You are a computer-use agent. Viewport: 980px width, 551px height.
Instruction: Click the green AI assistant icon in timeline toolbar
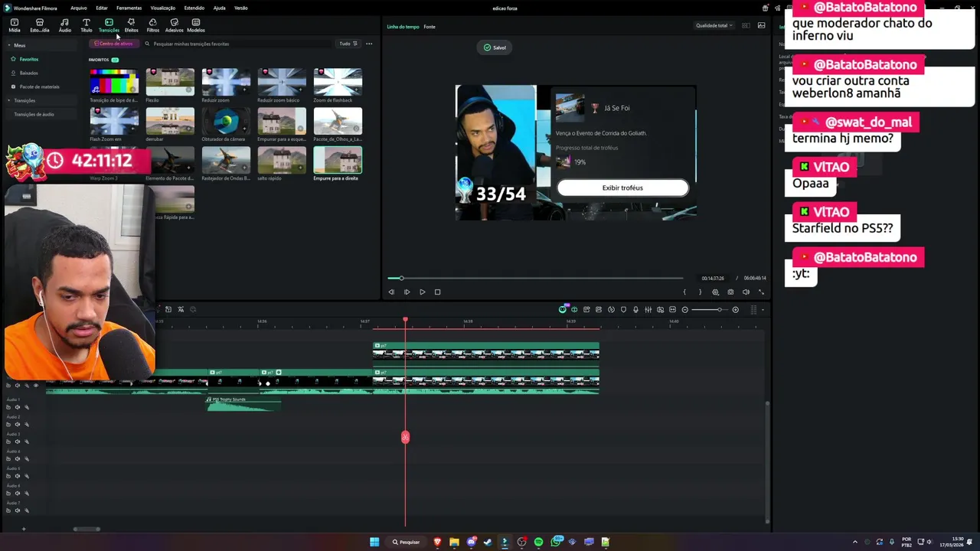tap(563, 309)
